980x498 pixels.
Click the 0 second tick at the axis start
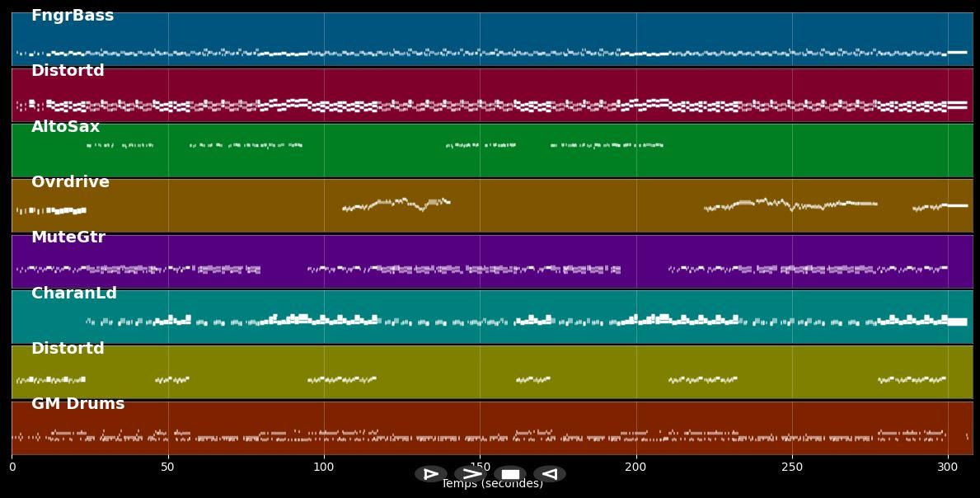click(x=12, y=467)
